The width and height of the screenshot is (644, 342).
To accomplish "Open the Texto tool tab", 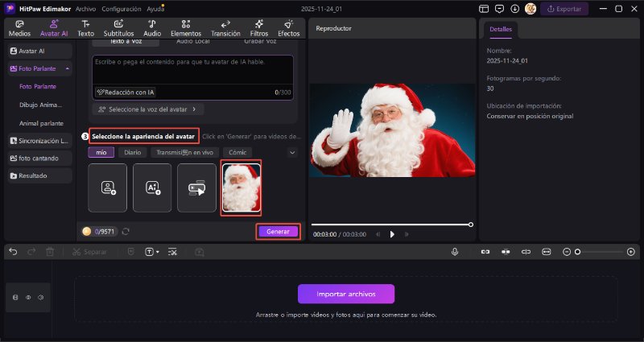I will click(x=85, y=28).
